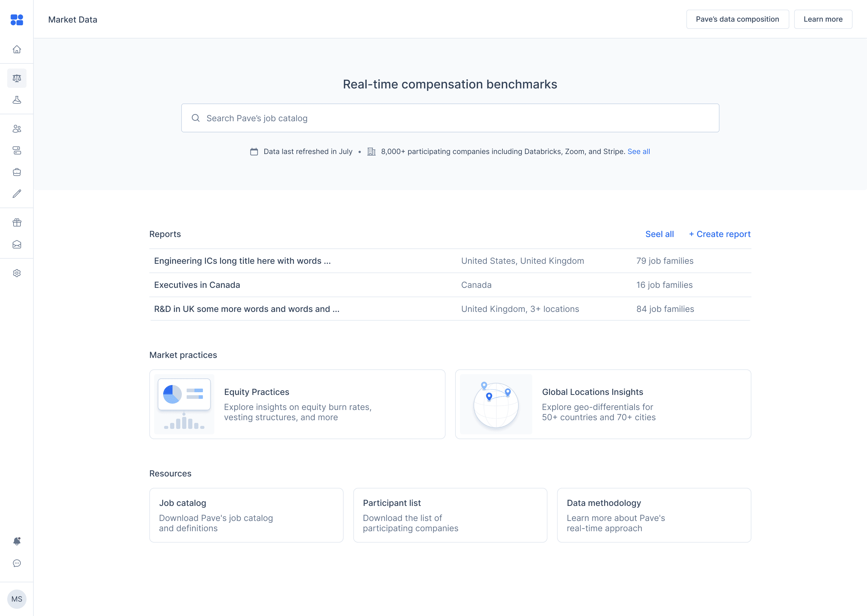Click the briefcase sidebar icon
The height and width of the screenshot is (616, 867).
17,172
